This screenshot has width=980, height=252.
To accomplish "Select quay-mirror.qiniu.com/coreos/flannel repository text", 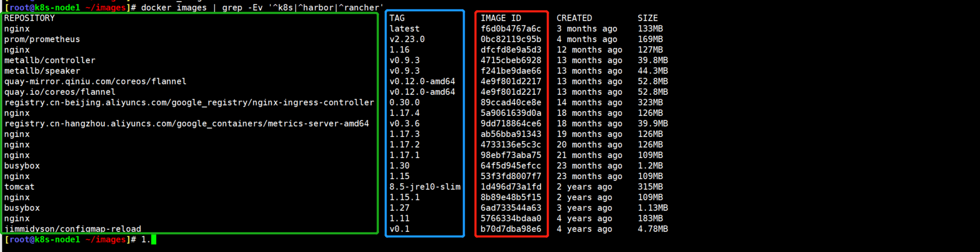I will [x=95, y=81].
